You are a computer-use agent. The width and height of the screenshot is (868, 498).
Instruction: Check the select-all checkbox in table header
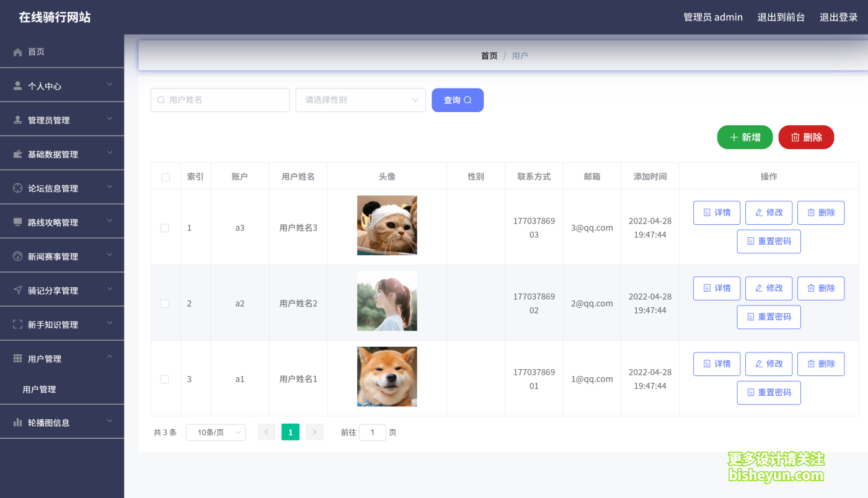165,176
